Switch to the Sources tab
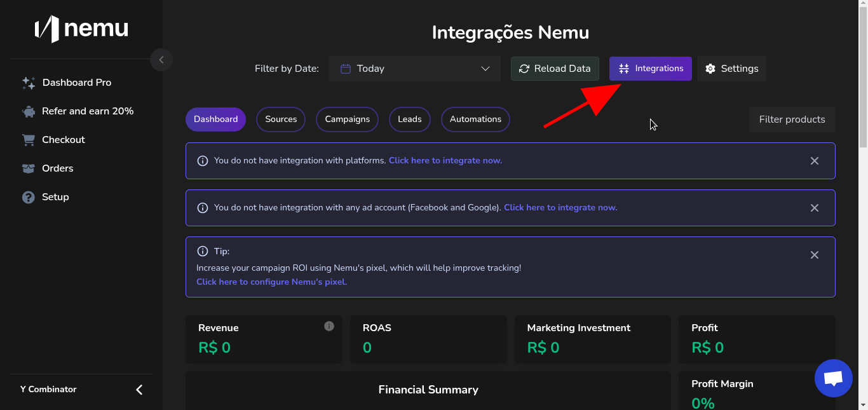The width and height of the screenshot is (868, 410). 281,120
